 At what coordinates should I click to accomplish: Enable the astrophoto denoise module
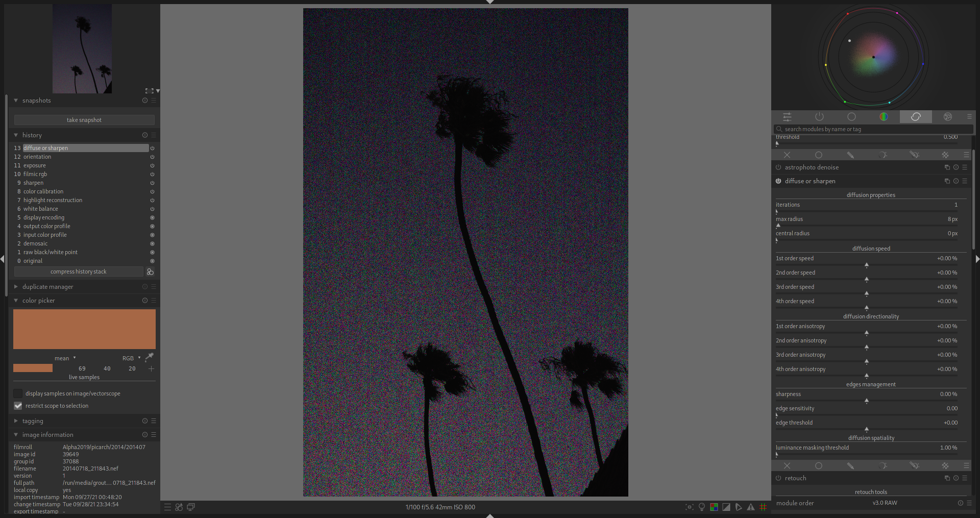tap(778, 167)
